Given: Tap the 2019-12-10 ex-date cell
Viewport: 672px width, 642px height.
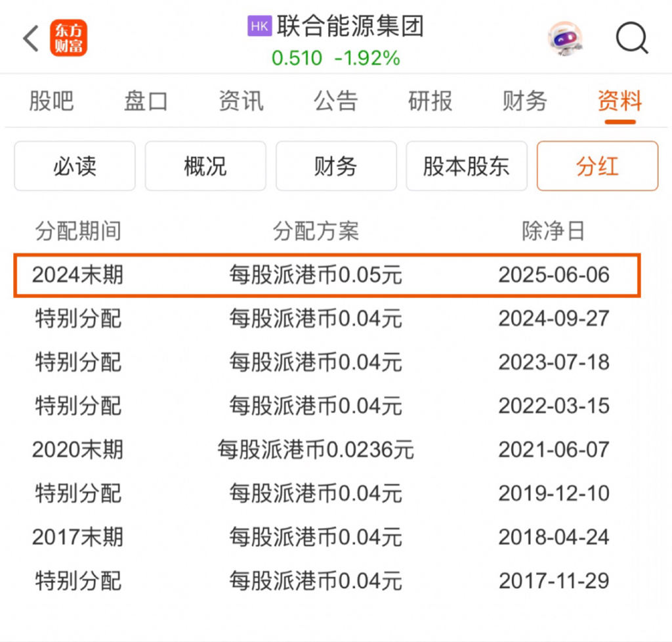Looking at the screenshot, I should click(x=554, y=493).
